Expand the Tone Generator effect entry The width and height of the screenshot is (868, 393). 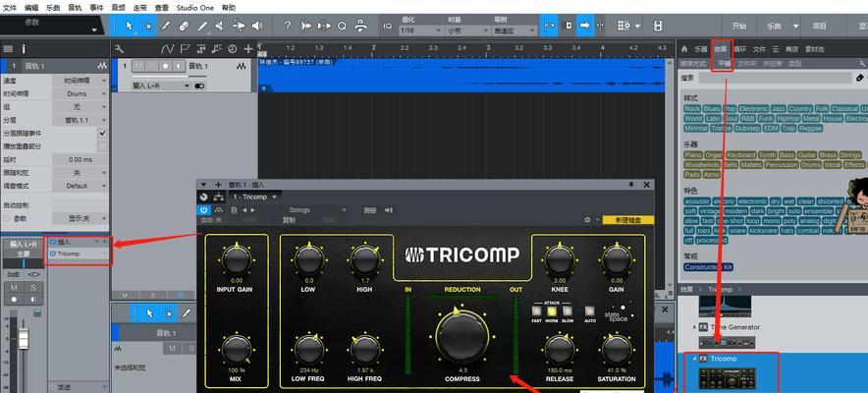click(694, 327)
